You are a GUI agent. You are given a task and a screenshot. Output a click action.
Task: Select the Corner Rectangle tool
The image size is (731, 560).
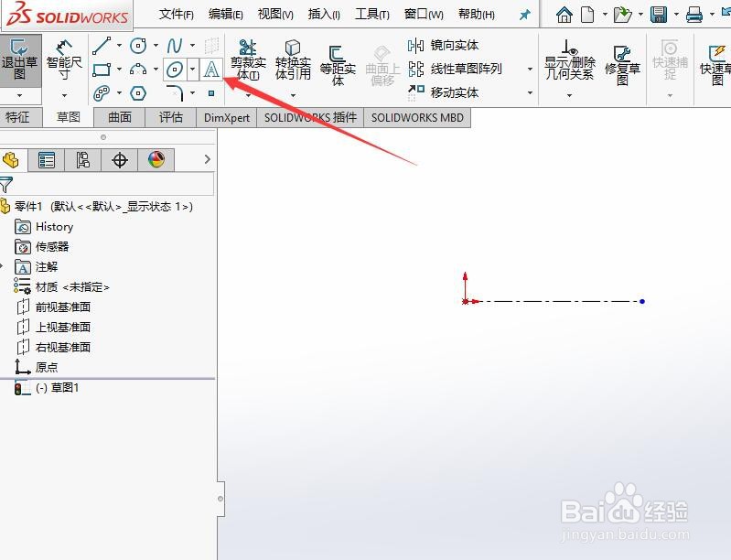(x=102, y=70)
